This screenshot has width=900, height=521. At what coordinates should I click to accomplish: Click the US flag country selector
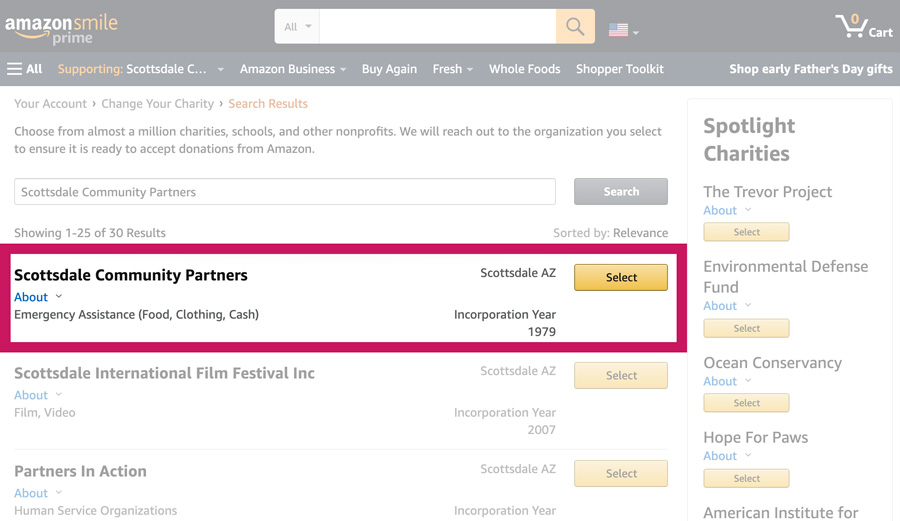(x=623, y=30)
